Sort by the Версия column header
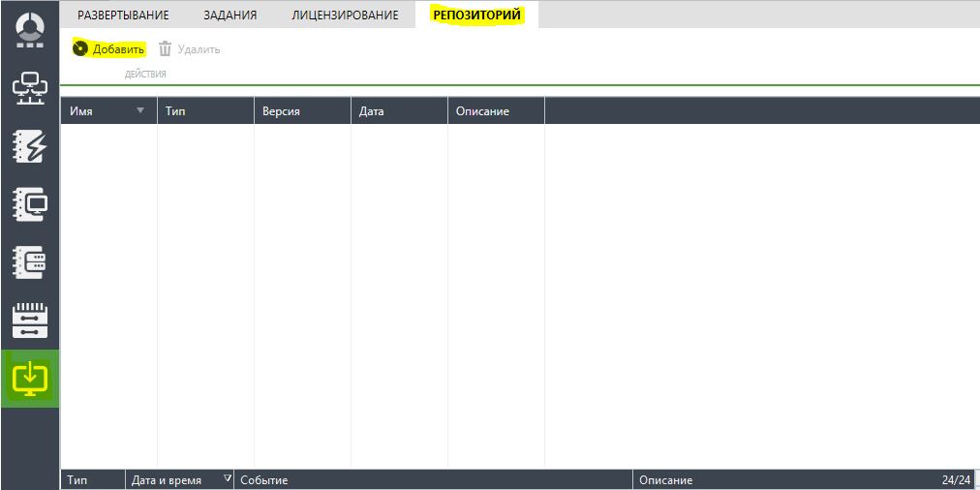The height and width of the screenshot is (490, 980). pos(302,111)
